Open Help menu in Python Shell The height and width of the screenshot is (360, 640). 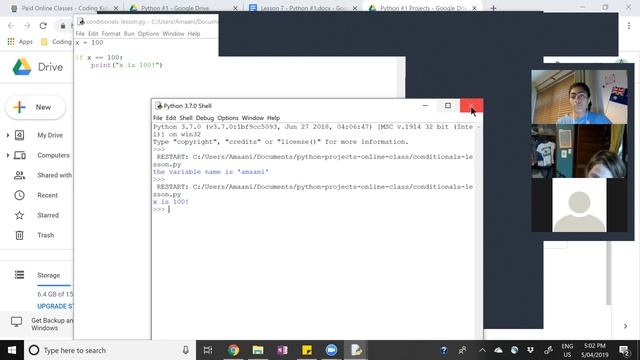273,118
